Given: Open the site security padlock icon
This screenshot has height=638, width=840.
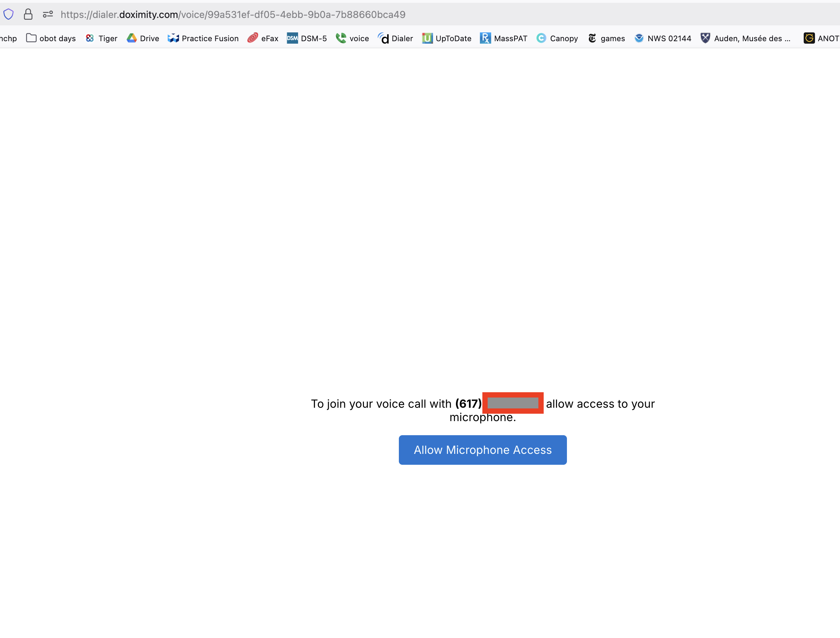Looking at the screenshot, I should (x=28, y=14).
